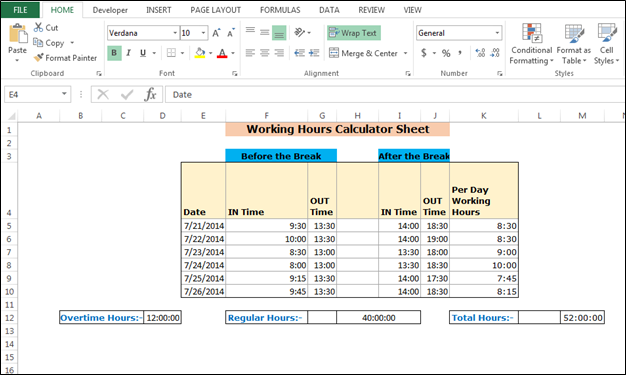Select row 12 header

point(9,318)
